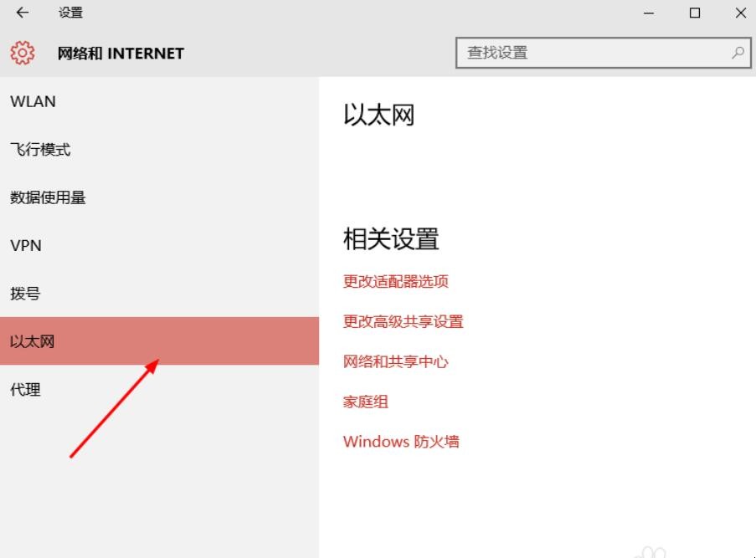Open the 拨号 settings page
The height and width of the screenshot is (558, 756).
point(25,294)
